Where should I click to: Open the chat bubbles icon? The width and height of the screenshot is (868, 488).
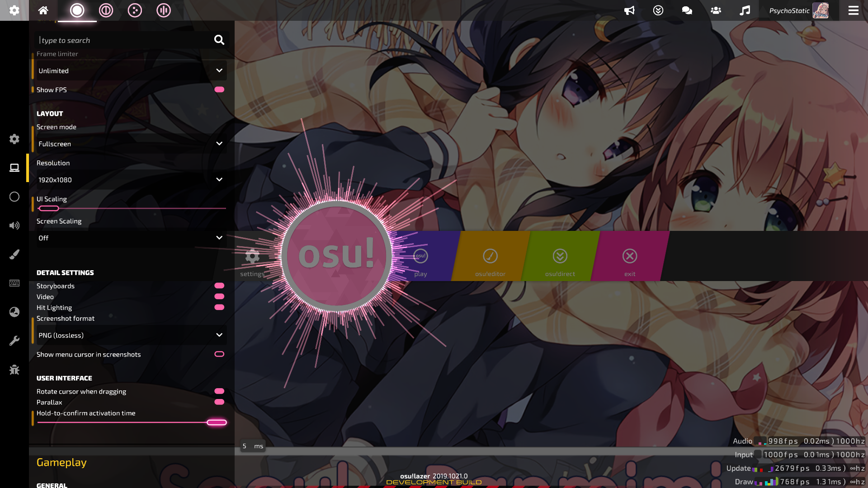click(x=687, y=10)
